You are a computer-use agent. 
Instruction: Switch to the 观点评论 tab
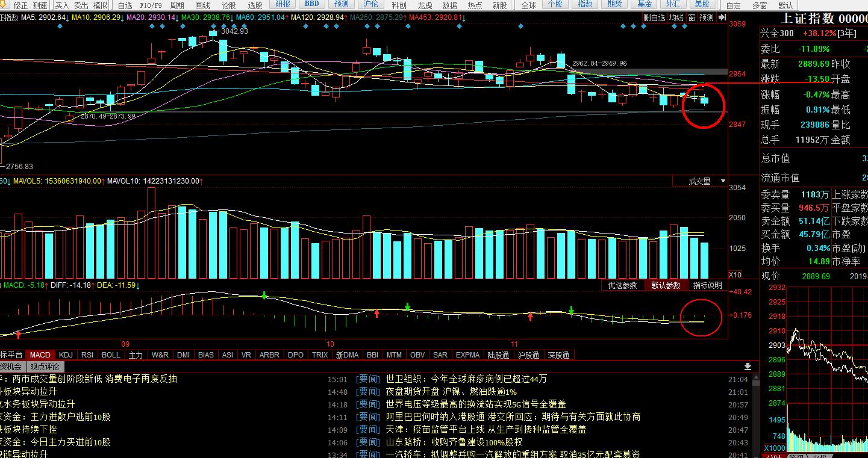coord(45,367)
